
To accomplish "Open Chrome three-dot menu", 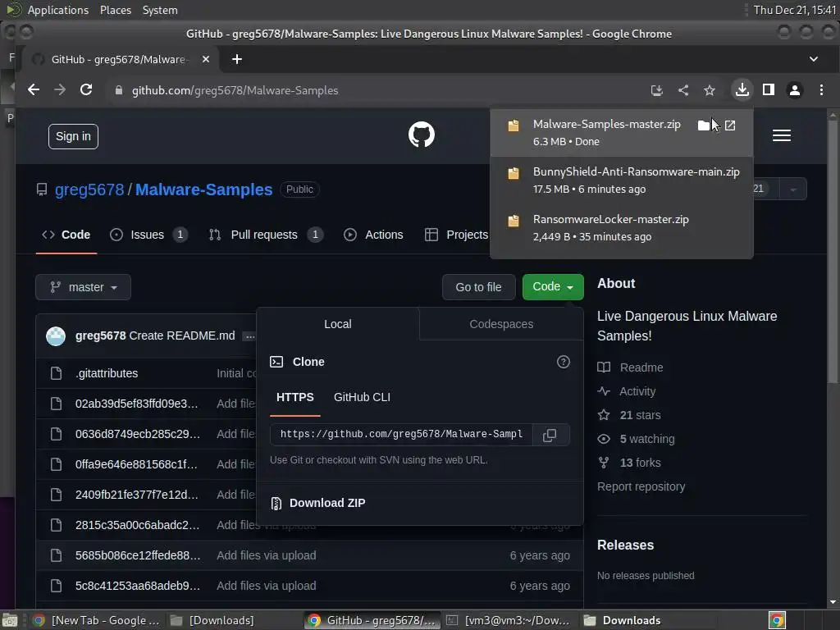I will [821, 90].
